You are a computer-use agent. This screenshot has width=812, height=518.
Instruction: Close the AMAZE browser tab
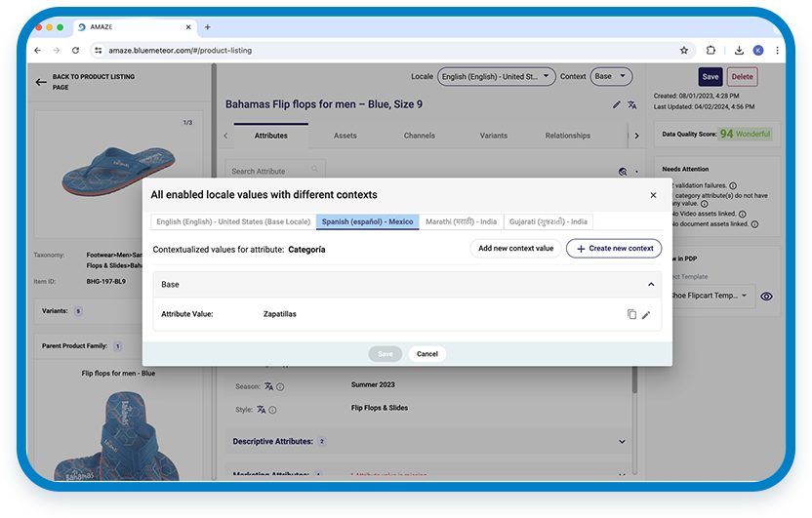point(188,27)
